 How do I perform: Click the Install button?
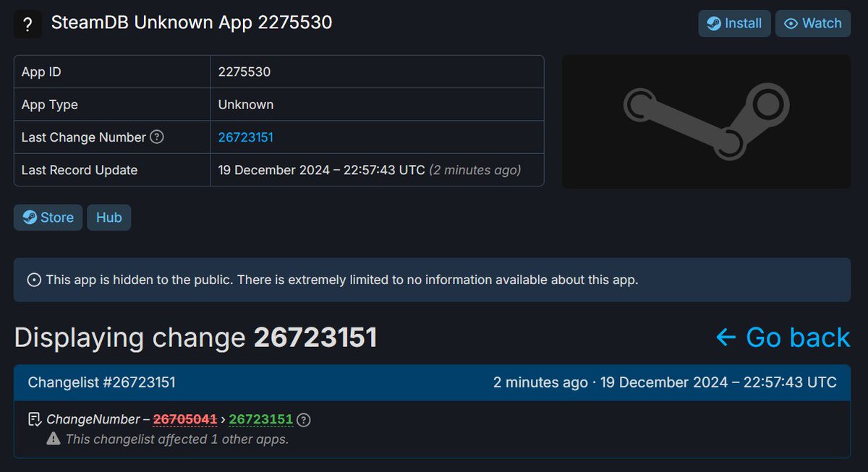pyautogui.click(x=734, y=23)
